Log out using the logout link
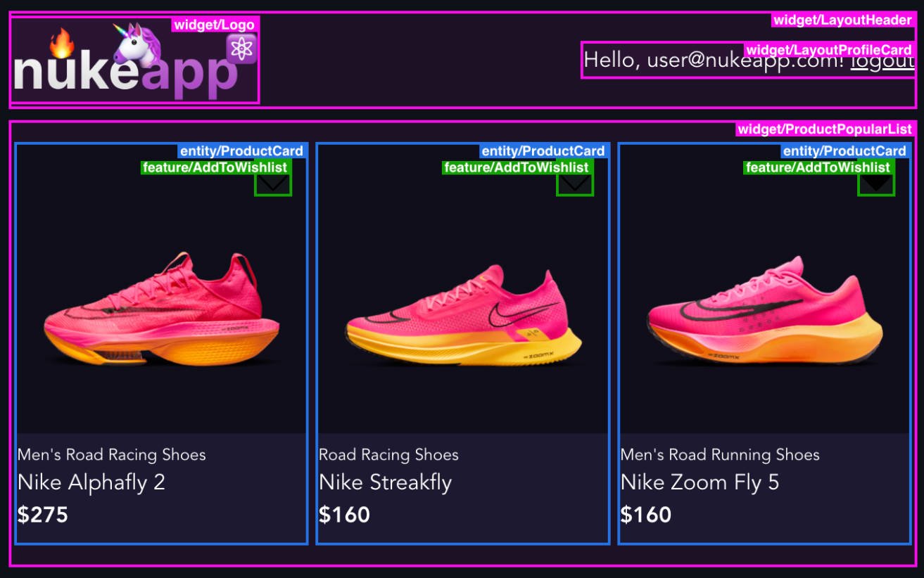The image size is (924, 578). coord(882,61)
